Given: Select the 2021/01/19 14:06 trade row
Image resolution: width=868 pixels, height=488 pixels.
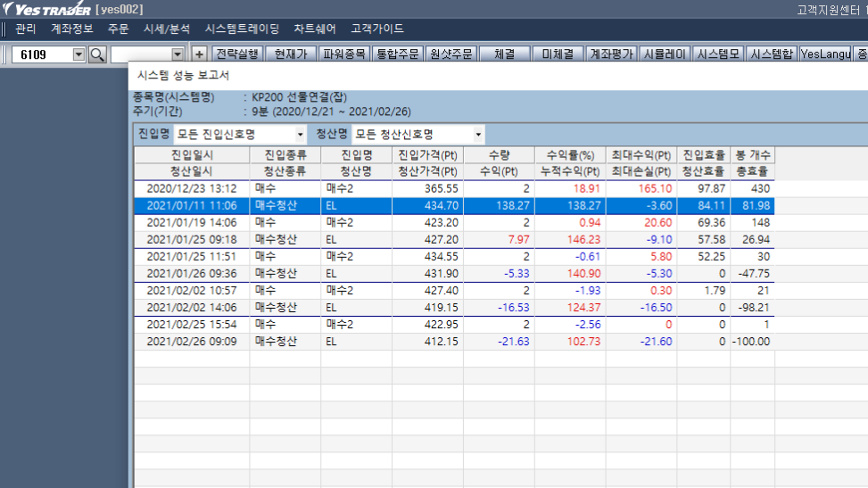Looking at the screenshot, I should coord(191,222).
